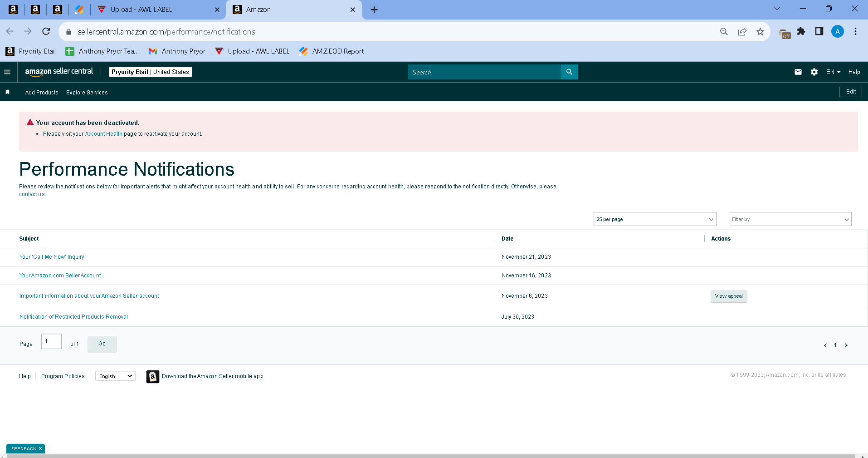Click the bookmark flag icon in the favorites bar
Screen dimensions: 868x458
7,92
